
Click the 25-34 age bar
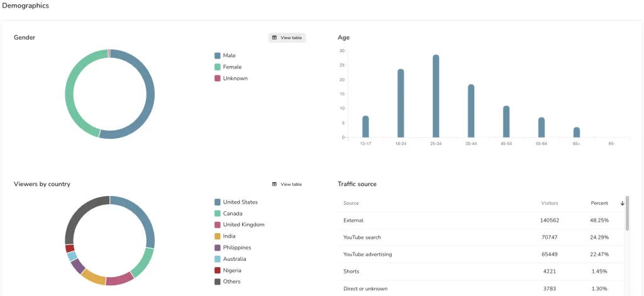tap(436, 96)
